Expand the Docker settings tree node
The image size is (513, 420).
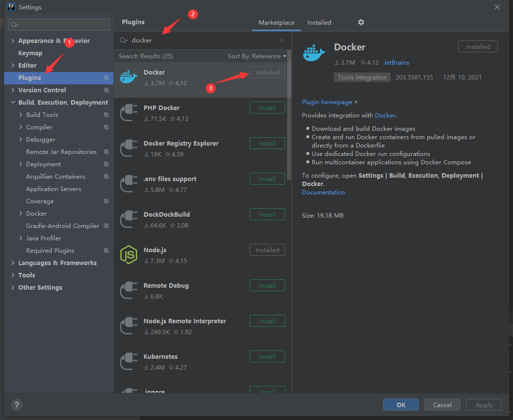[21, 214]
